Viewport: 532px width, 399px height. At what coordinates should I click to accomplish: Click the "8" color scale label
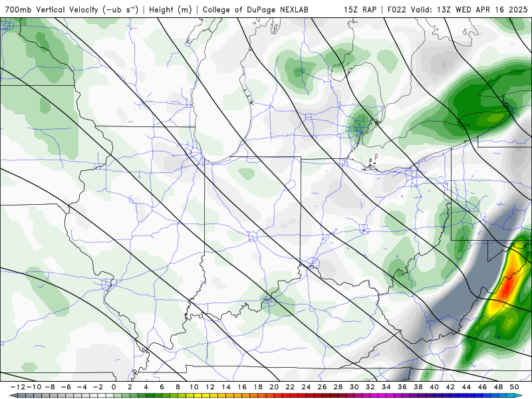(x=178, y=387)
